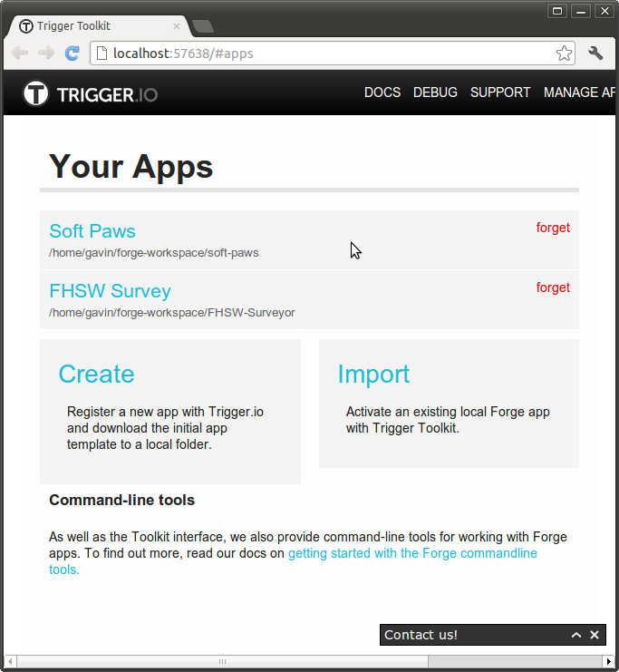Click the browser forward arrow
Image resolution: width=619 pixels, height=672 pixels.
pos(46,54)
